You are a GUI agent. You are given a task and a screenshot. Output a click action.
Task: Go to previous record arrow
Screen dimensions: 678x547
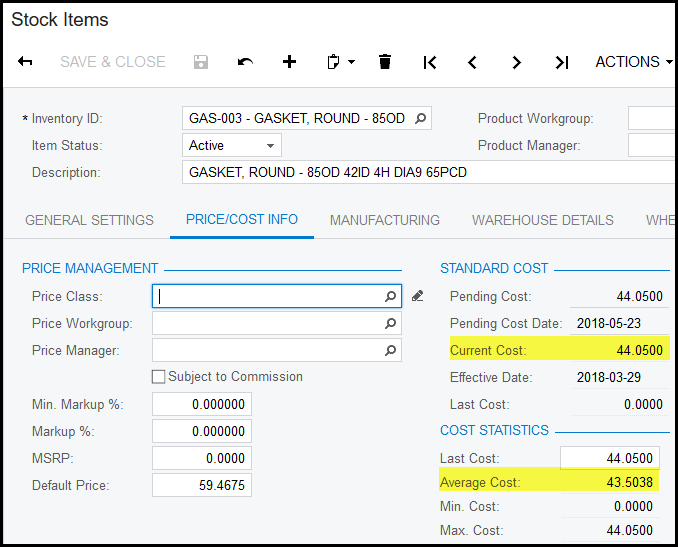point(473,62)
